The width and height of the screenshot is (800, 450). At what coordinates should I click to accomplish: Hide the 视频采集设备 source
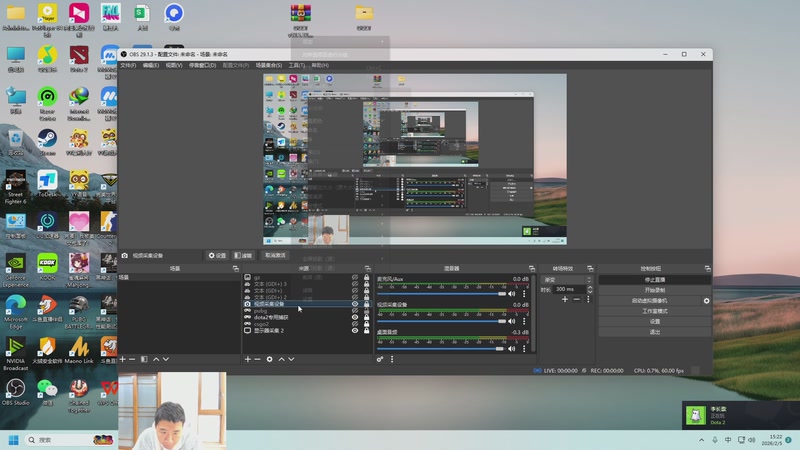355,304
